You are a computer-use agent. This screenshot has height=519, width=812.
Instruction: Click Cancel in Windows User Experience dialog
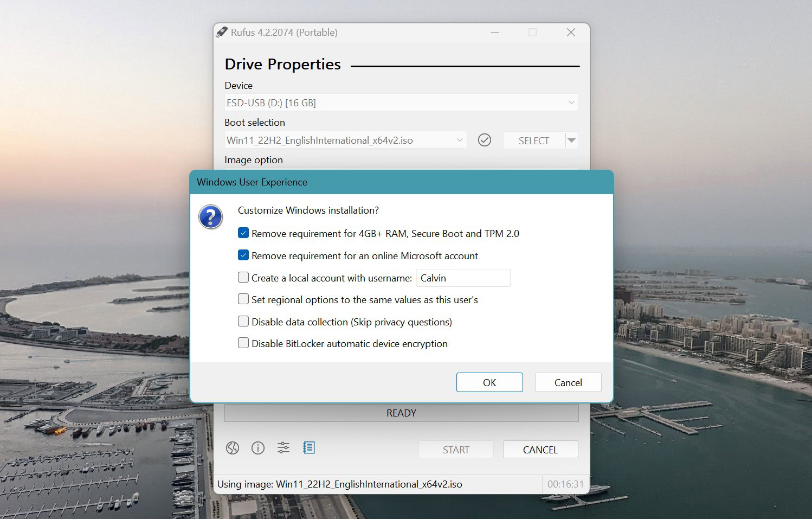(568, 382)
